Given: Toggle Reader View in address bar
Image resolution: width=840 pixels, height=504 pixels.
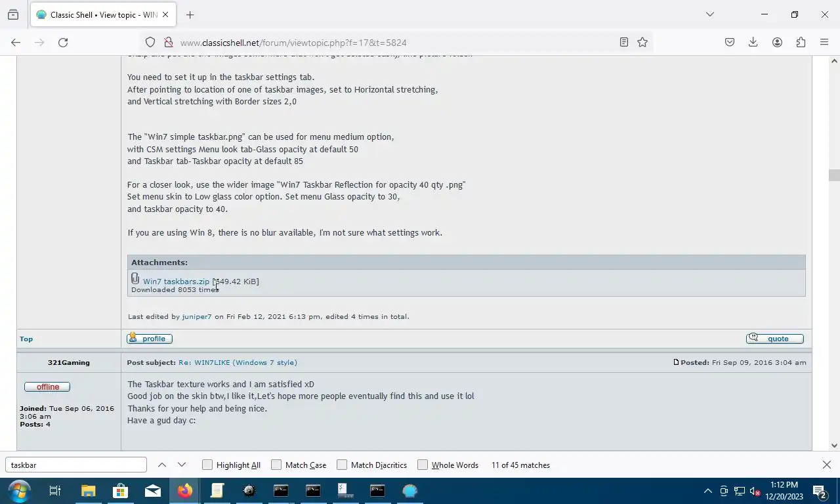Looking at the screenshot, I should coord(624,42).
